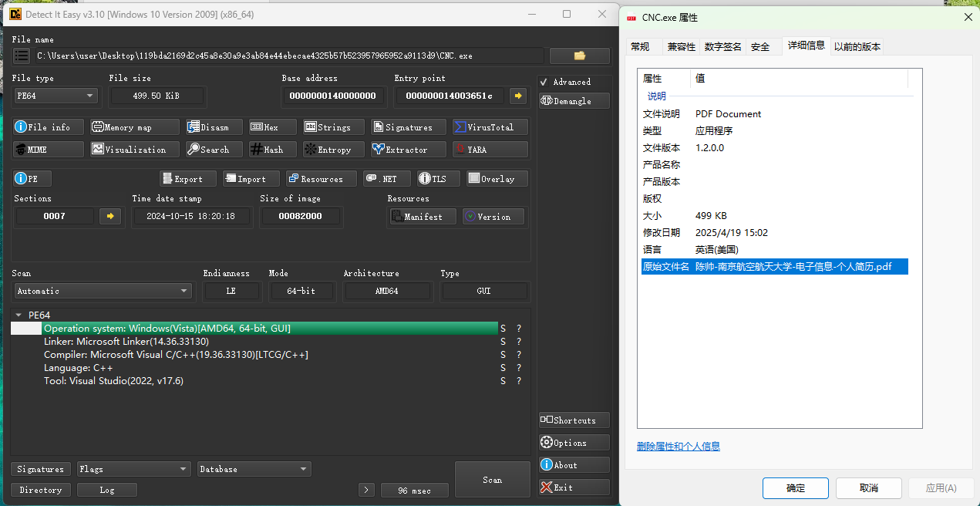The width and height of the screenshot is (980, 506).
Task: Click the Directory button
Action: (41, 490)
